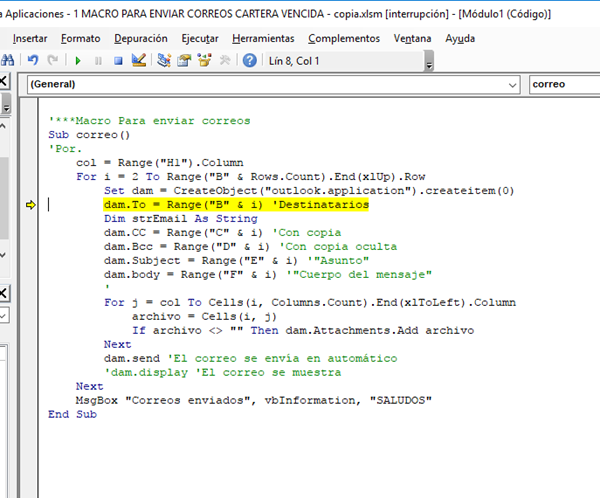Image resolution: width=600 pixels, height=498 pixels.
Task: Undo the last edit with Undo icon
Action: click(x=32, y=60)
